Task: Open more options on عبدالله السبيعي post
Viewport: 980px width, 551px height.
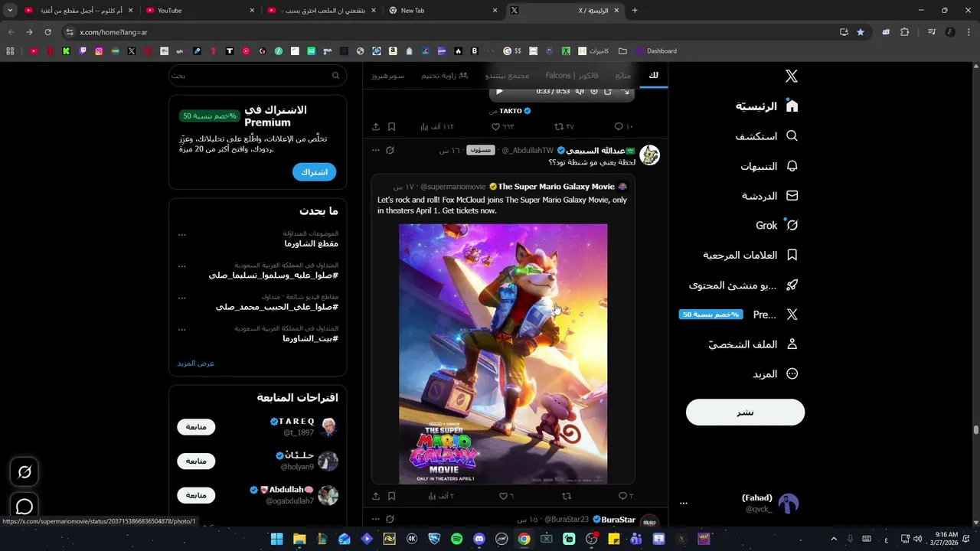Action: pos(376,150)
